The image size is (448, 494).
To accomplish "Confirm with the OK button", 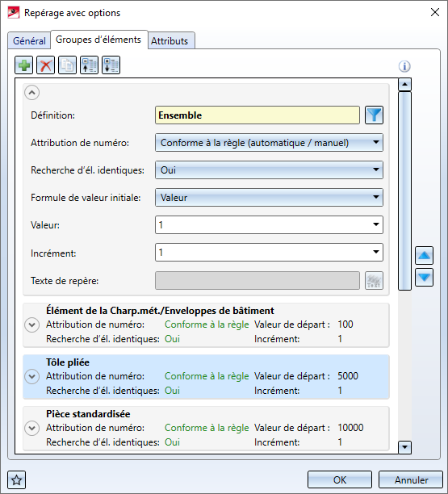I will pos(340,479).
